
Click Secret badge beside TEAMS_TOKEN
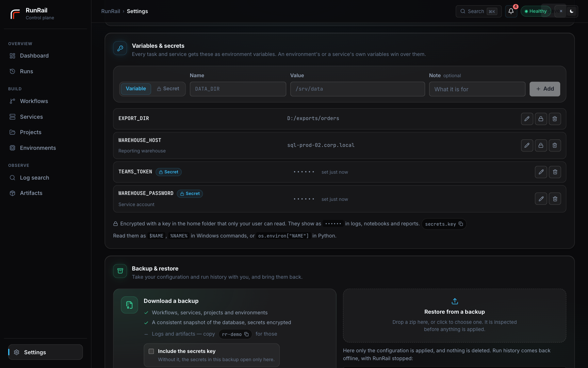[x=169, y=172]
